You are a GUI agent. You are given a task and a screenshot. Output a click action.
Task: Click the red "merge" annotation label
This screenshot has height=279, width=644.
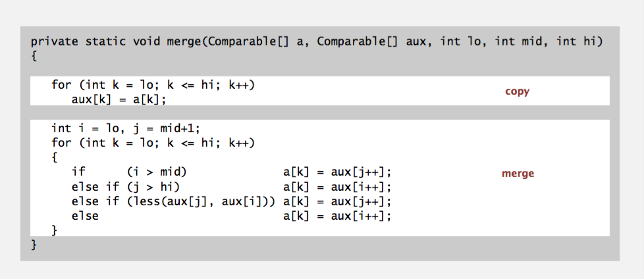[518, 174]
